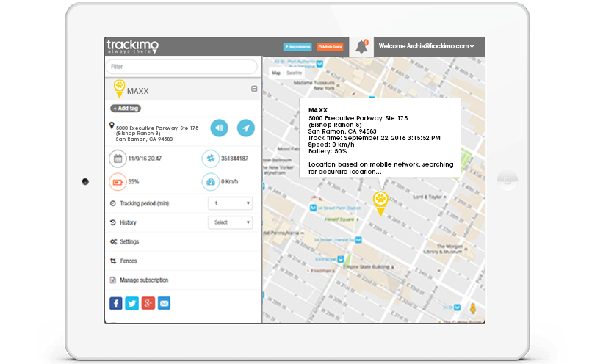Click the device ID icon next to 351344187
603x364 pixels.
pyautogui.click(x=211, y=159)
